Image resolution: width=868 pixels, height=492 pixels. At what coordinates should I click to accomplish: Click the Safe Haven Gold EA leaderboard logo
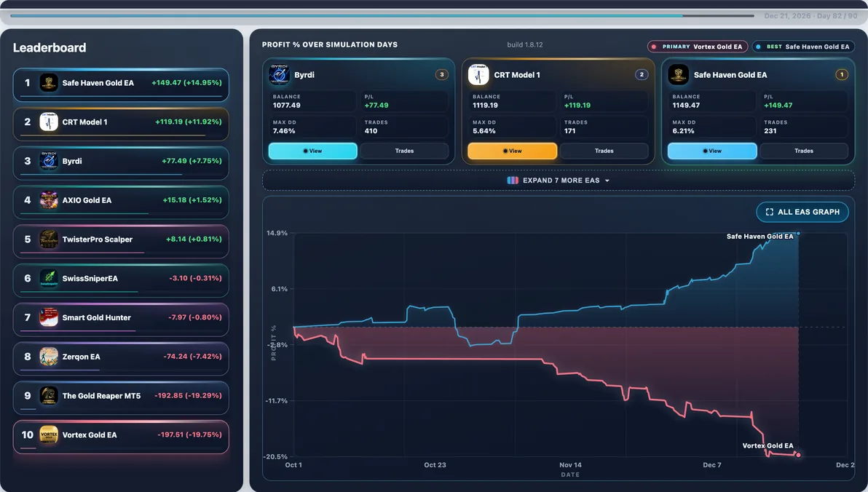tap(49, 83)
